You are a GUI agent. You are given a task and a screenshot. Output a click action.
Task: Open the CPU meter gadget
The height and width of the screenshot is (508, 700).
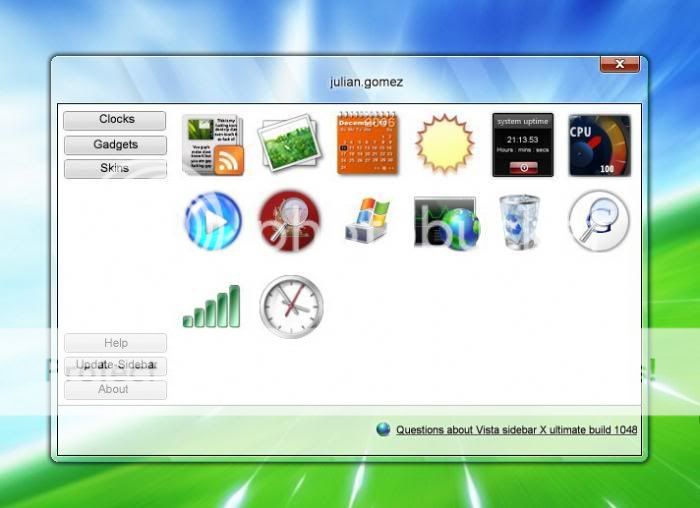click(599, 145)
